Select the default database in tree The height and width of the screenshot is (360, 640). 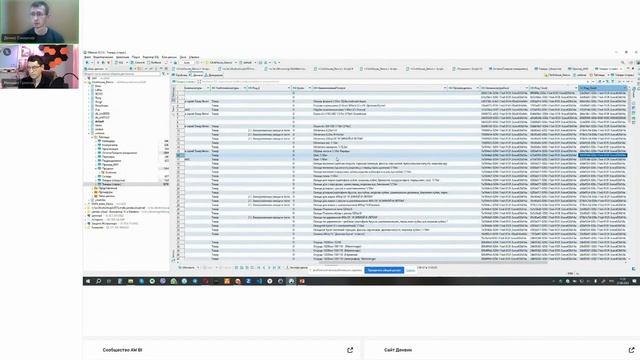pyautogui.click(x=100, y=121)
